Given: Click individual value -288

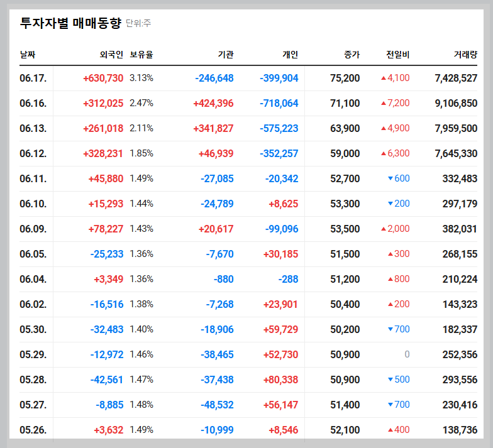Looking at the screenshot, I should (x=288, y=279).
